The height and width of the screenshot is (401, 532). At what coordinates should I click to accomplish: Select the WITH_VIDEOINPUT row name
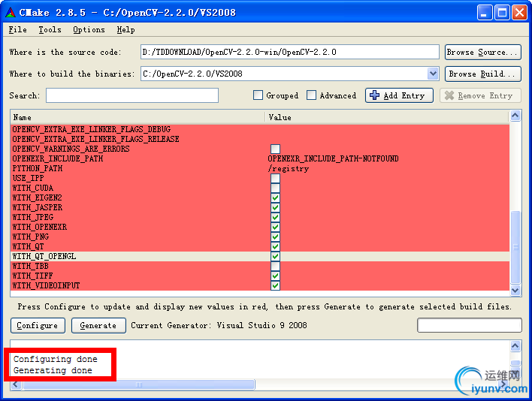[x=46, y=285]
